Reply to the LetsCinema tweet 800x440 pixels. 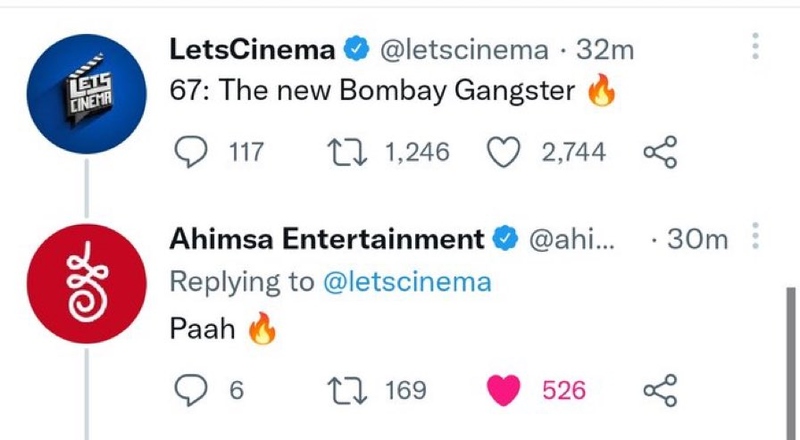click(x=191, y=152)
